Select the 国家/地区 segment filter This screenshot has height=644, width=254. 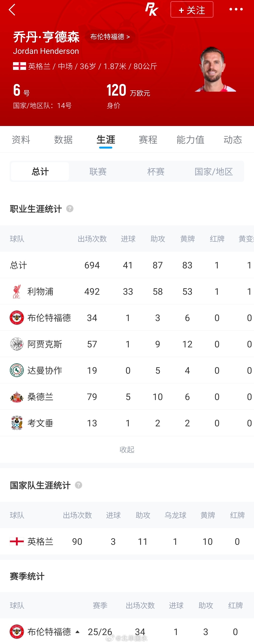214,172
